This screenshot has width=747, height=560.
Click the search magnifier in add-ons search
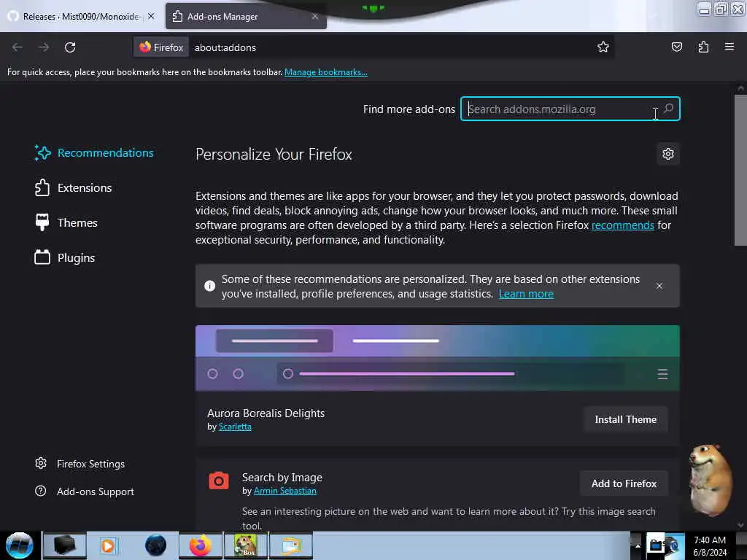point(668,109)
